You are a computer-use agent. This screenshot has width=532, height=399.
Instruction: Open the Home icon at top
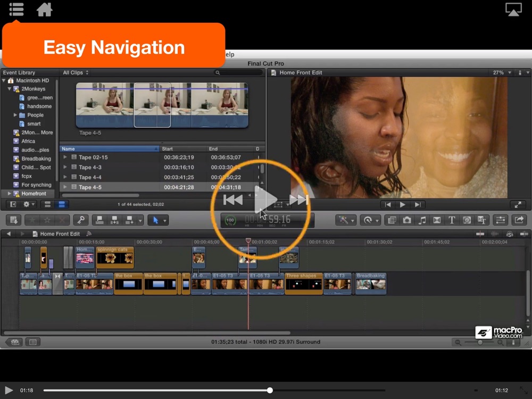44,10
